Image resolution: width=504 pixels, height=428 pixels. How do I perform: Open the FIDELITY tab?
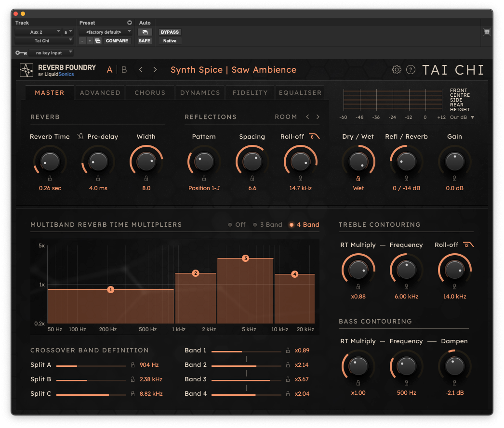pyautogui.click(x=250, y=93)
